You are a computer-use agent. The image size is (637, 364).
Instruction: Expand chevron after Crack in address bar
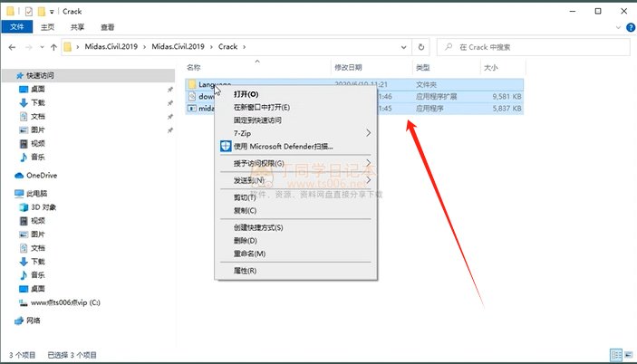tap(244, 47)
